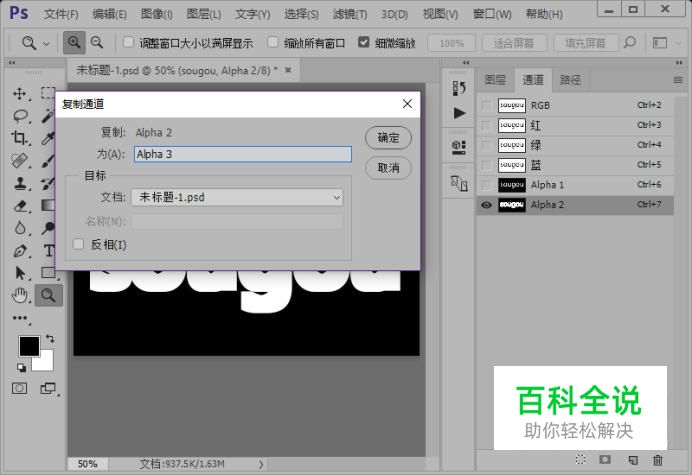Show the RGB channel visibility
Image resolution: width=692 pixels, height=475 pixels.
click(486, 106)
